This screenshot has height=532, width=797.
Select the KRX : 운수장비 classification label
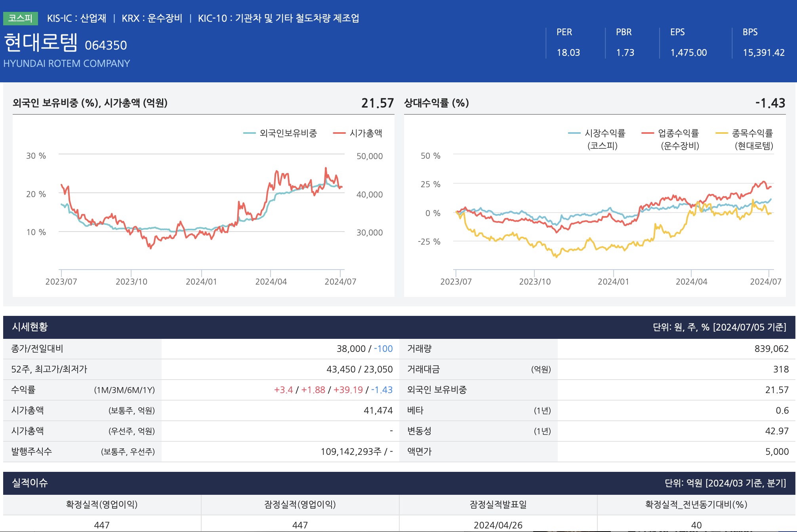pos(152,18)
